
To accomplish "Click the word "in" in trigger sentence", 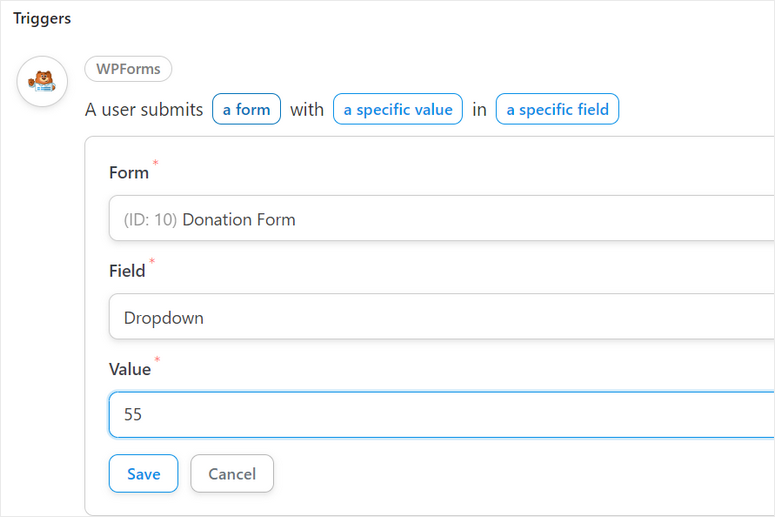I will 479,110.
